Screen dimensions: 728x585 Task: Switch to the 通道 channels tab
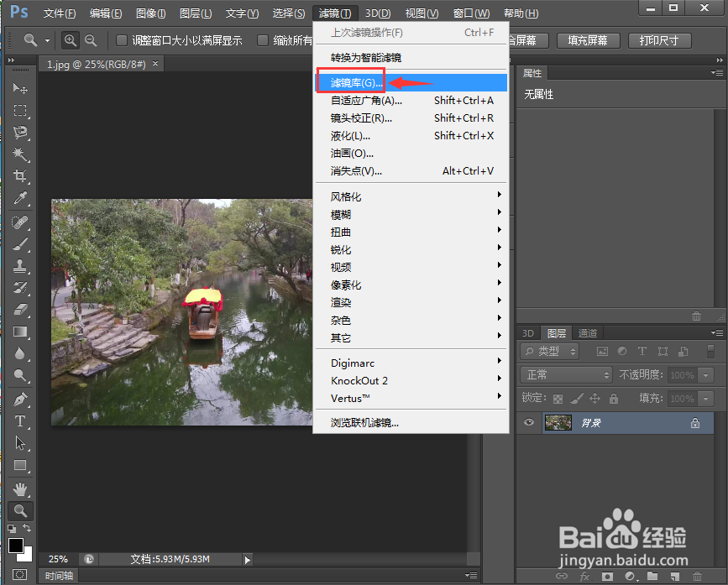[588, 332]
